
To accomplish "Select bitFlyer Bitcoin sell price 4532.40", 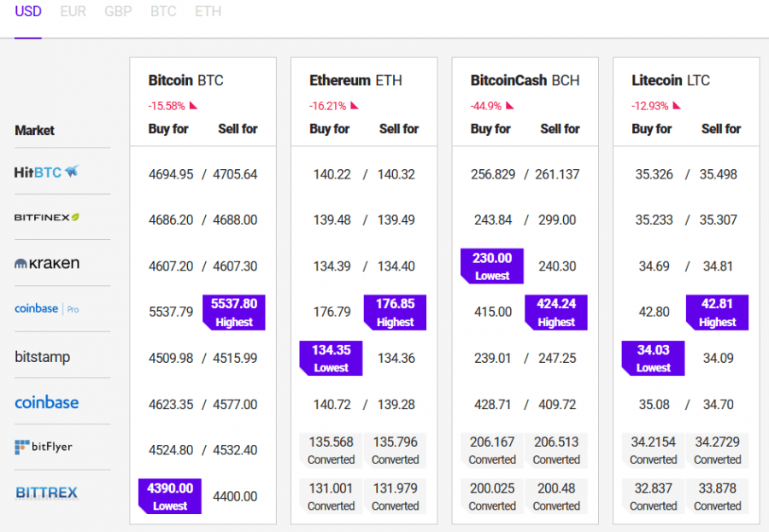I will point(235,450).
